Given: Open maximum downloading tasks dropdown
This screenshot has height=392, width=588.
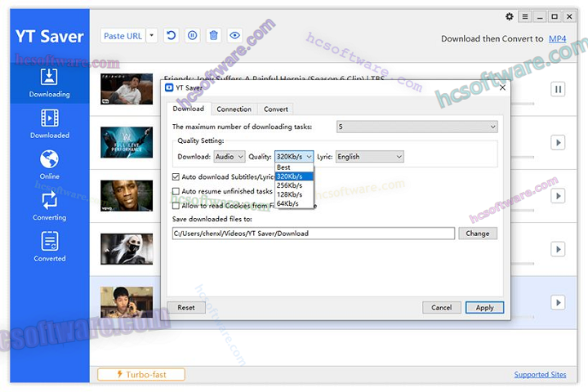Looking at the screenshot, I should pyautogui.click(x=417, y=127).
